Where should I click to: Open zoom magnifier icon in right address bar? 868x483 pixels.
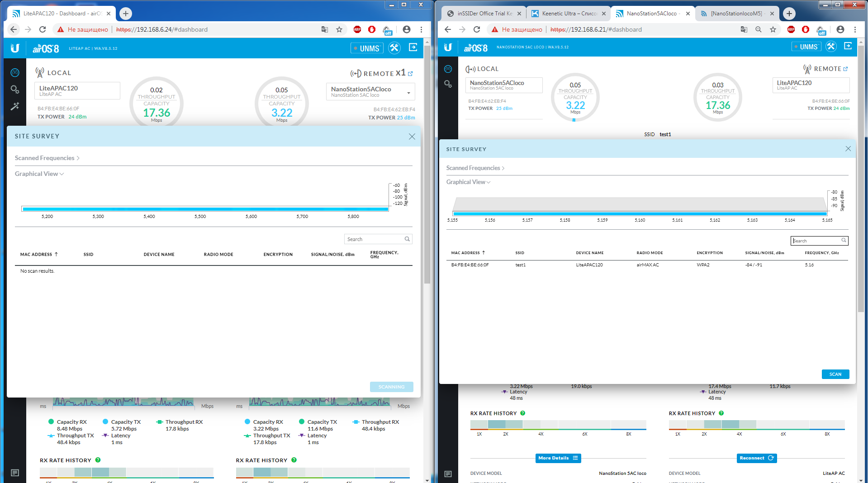click(759, 29)
